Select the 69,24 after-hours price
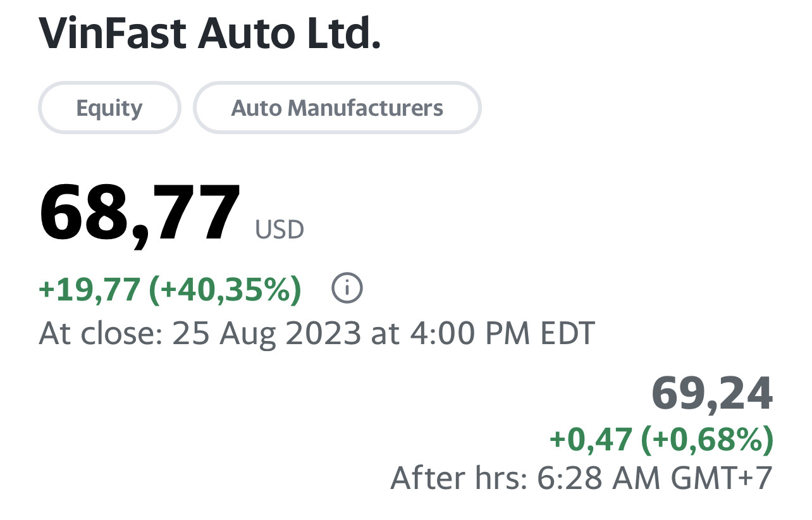This screenshot has width=812, height=520. click(x=712, y=393)
